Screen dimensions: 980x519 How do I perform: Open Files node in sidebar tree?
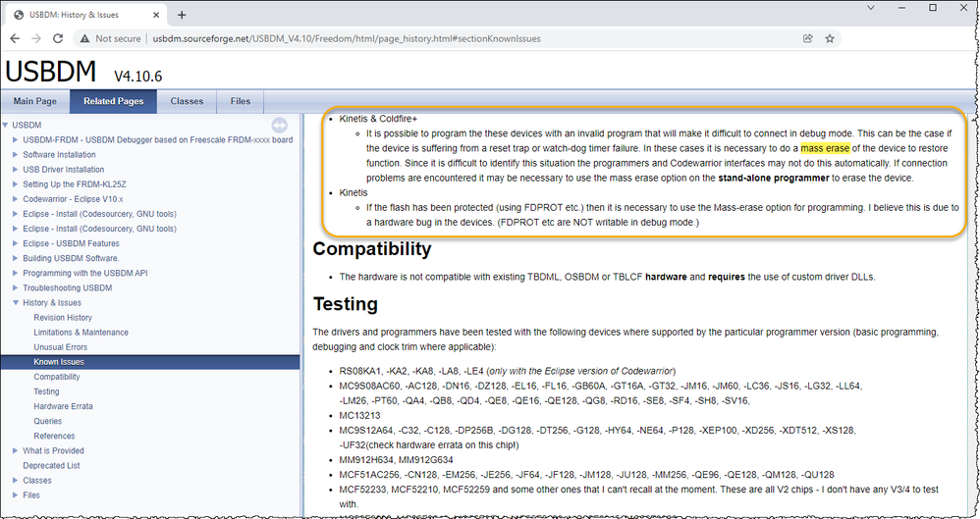tap(31, 495)
